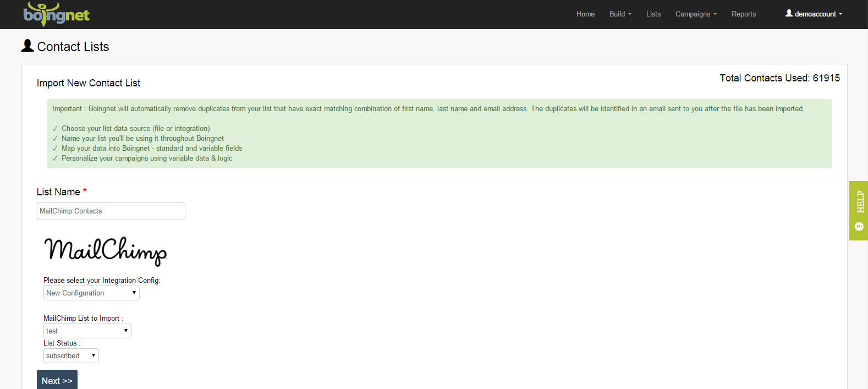868x389 pixels.
Task: Change the List Status dropdown
Action: coord(71,356)
